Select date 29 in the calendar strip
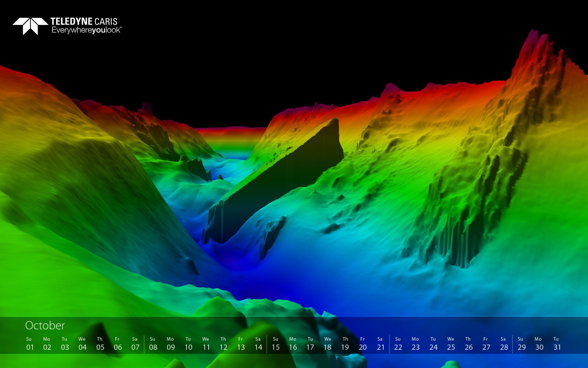This screenshot has height=368, width=588. coord(521,347)
